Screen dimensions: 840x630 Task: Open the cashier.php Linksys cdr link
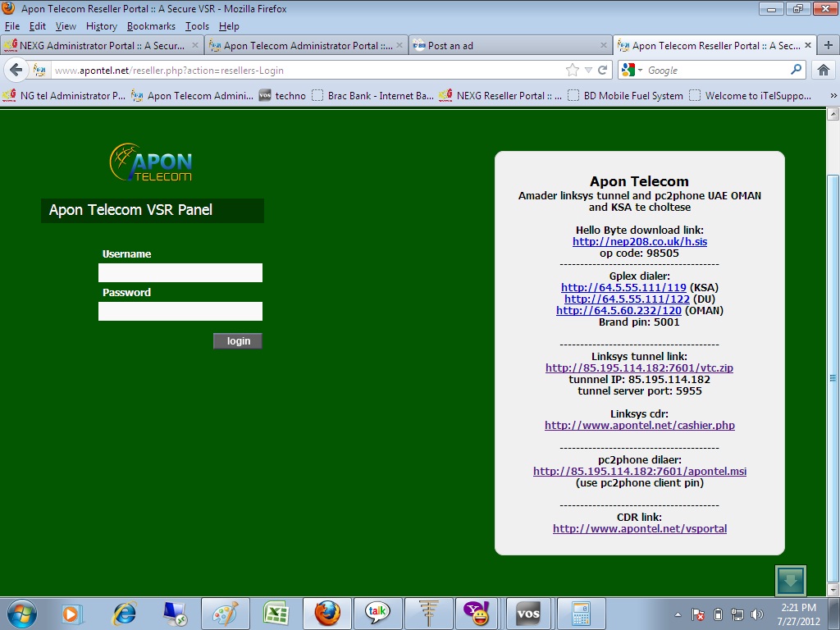point(640,426)
